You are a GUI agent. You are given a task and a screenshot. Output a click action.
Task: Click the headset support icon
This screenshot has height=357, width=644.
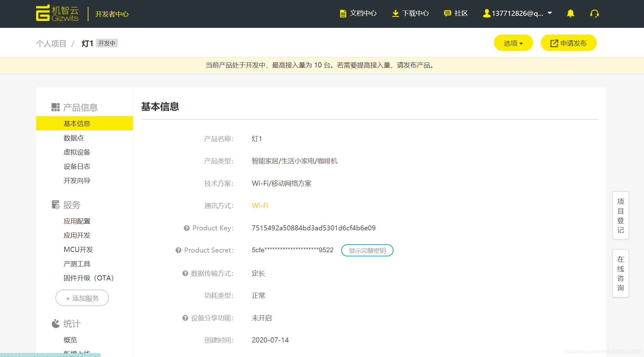coord(595,13)
